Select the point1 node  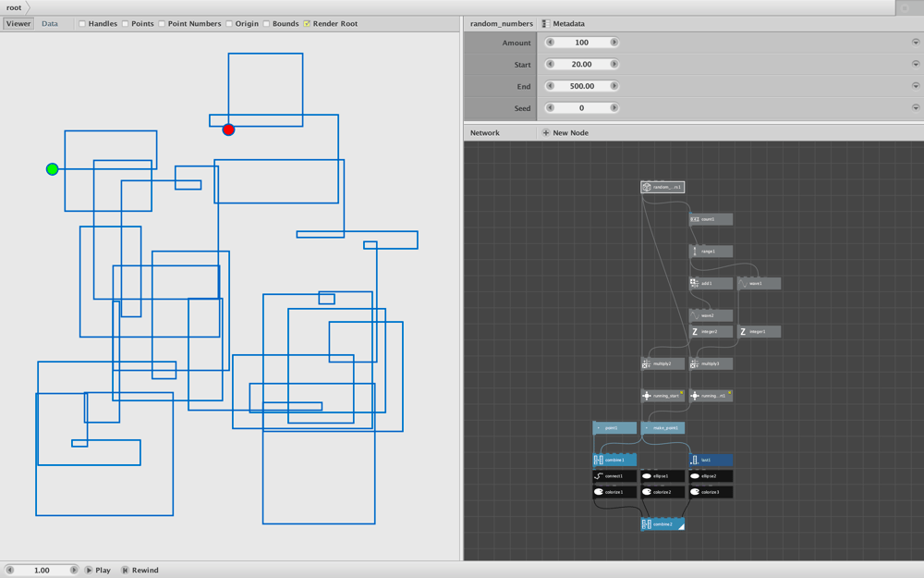[614, 428]
